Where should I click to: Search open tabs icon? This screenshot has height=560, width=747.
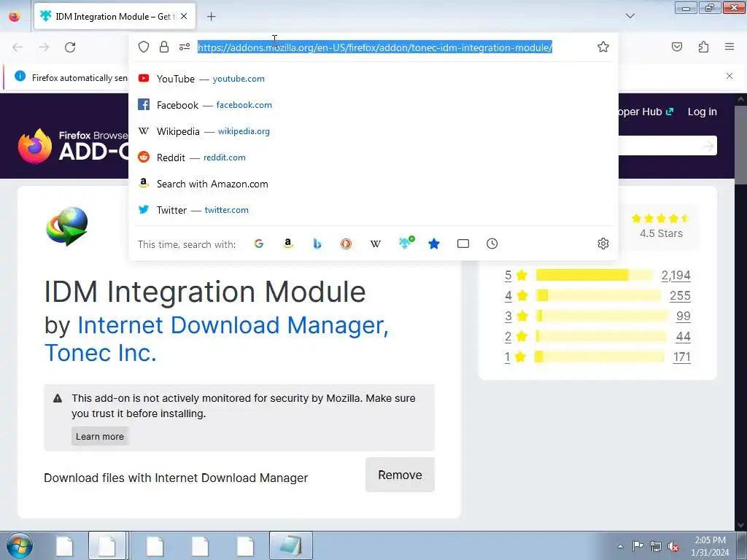[463, 244]
